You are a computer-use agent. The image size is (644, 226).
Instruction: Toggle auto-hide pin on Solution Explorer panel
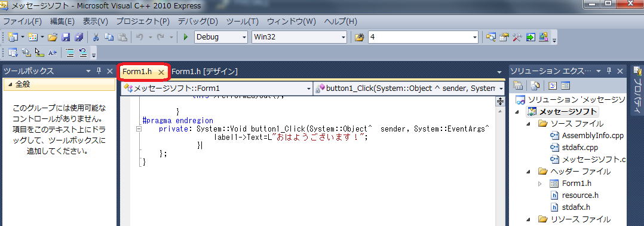[x=609, y=71]
